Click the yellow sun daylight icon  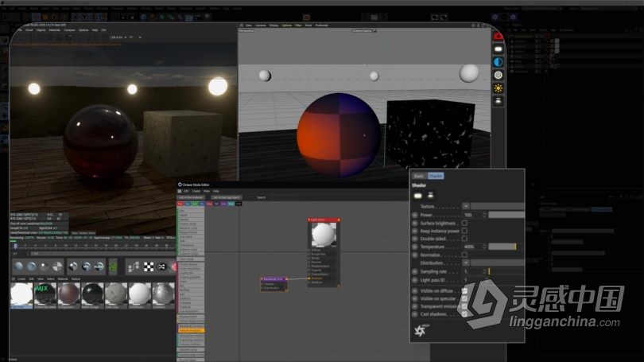(499, 88)
